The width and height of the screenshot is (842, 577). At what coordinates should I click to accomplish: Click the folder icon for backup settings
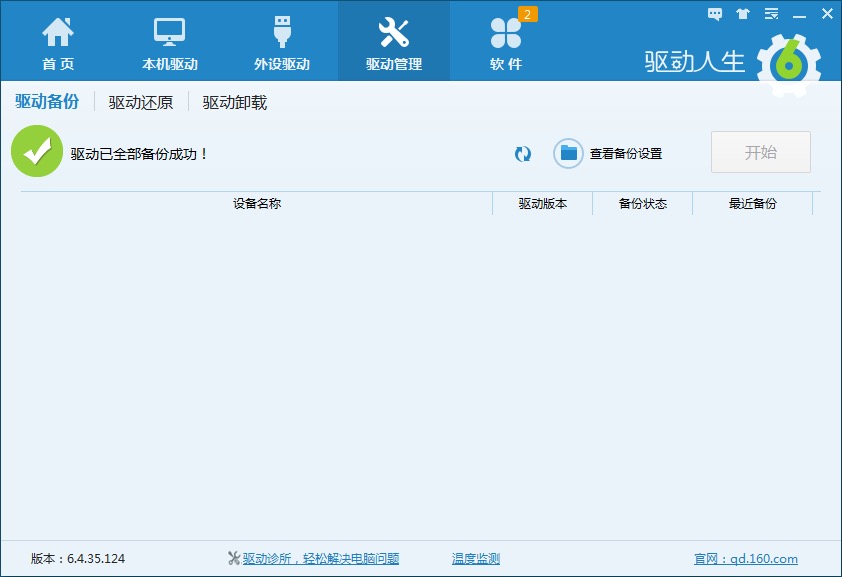569,153
